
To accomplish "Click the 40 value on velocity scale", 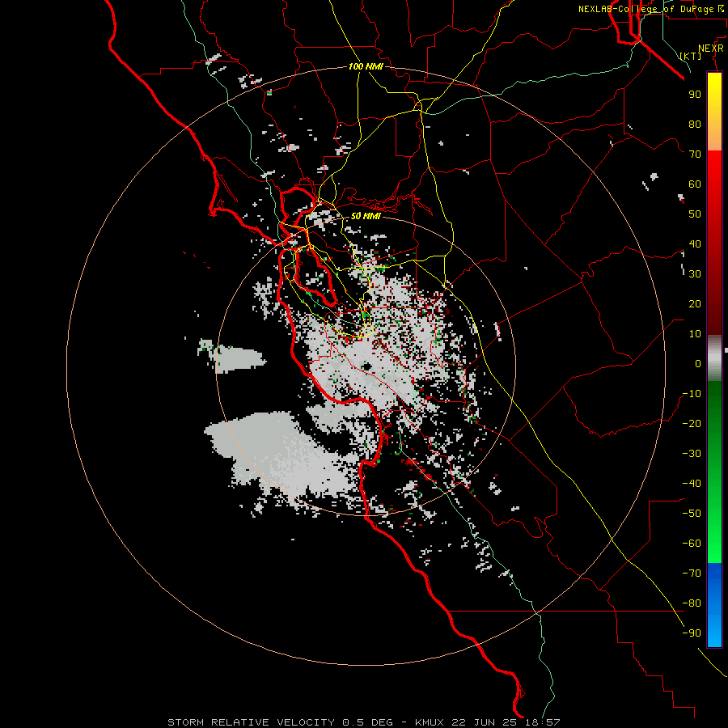I will point(695,243).
